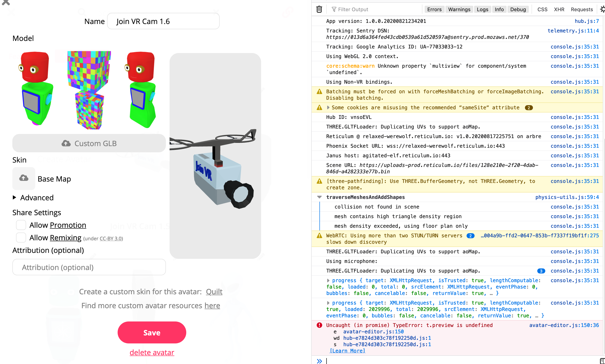Toggle the Debug filter
Image resolution: width=605 pixels, height=364 pixels.
[x=518, y=9]
